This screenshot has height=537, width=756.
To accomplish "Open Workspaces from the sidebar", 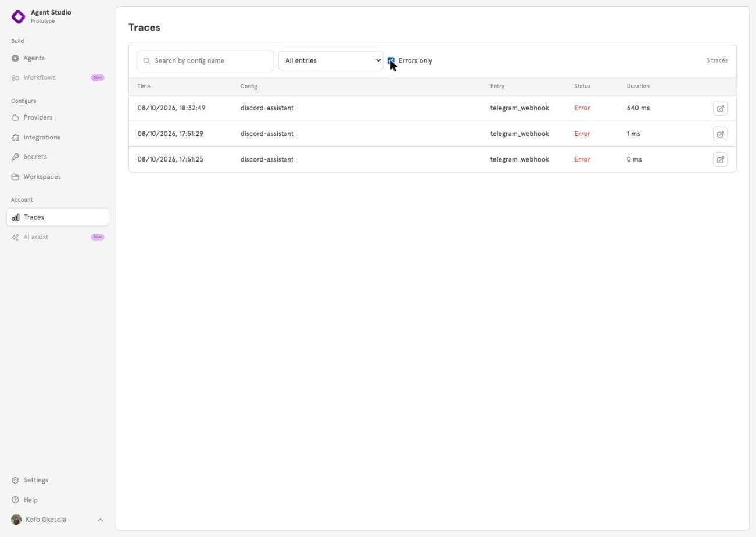I will coord(42,177).
